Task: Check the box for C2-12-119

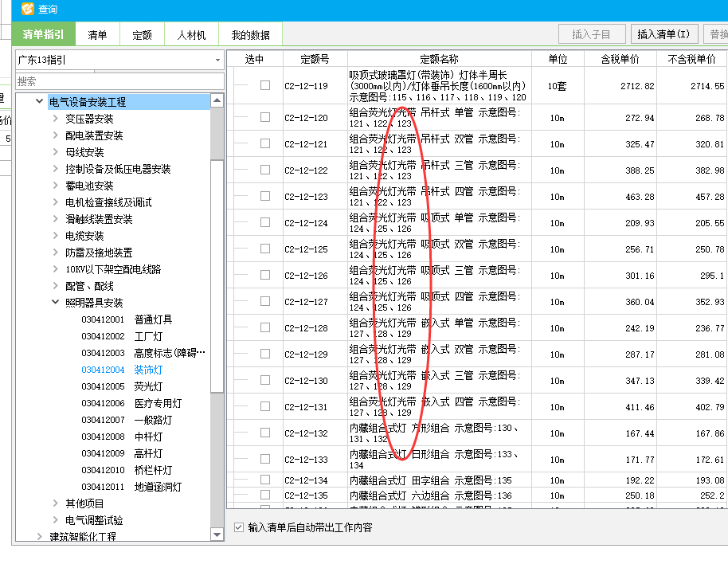Action: (265, 85)
